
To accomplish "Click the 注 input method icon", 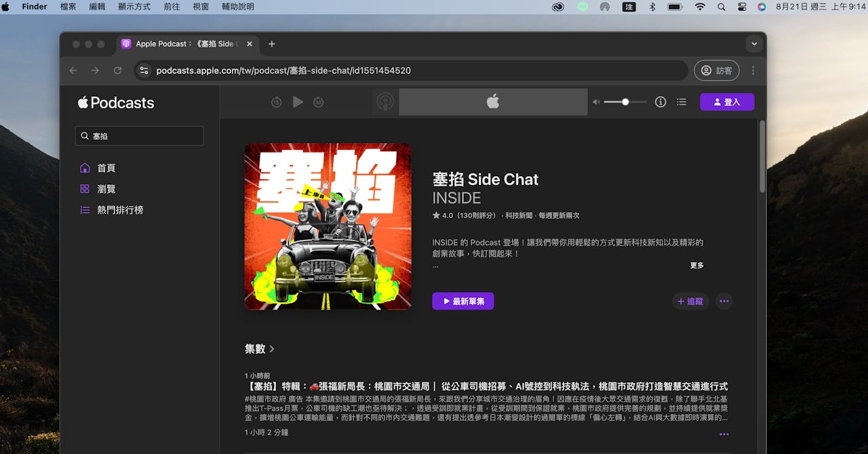I will [629, 7].
